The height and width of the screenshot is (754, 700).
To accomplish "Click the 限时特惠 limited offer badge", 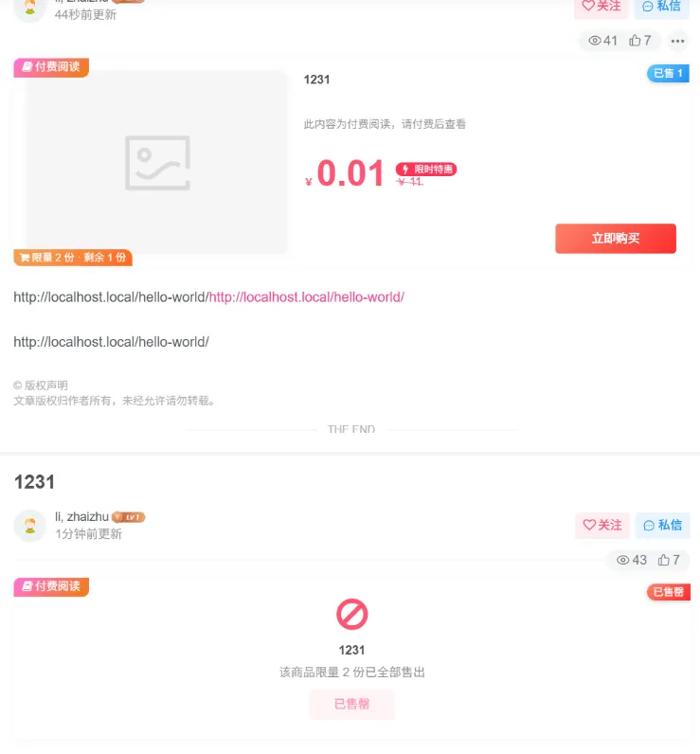I will (426, 170).
